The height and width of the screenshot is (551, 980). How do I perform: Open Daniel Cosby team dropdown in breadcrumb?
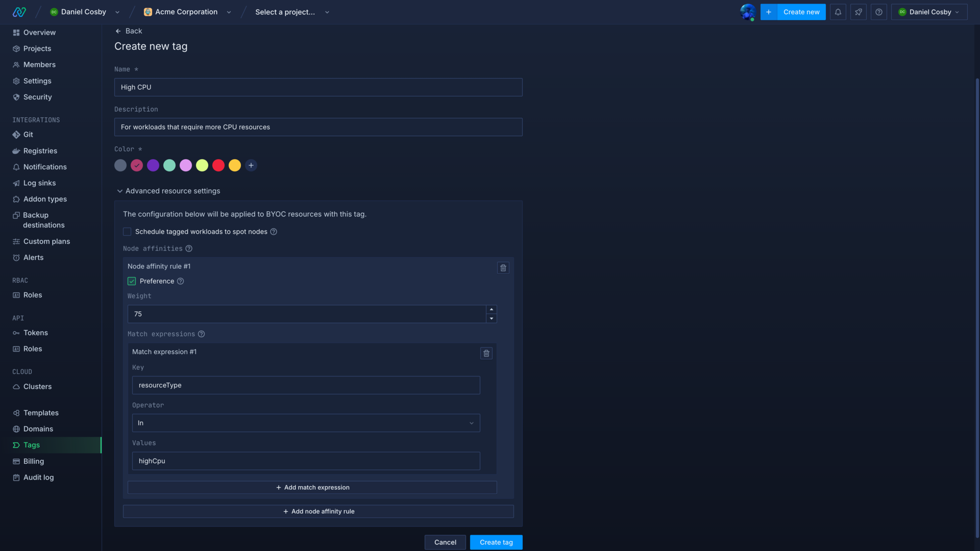[x=117, y=12]
